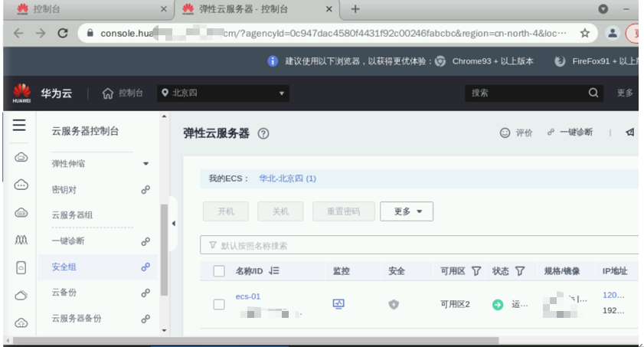Reload the page with browser refresh icon
Screen dimensions: 644x347
(x=63, y=34)
